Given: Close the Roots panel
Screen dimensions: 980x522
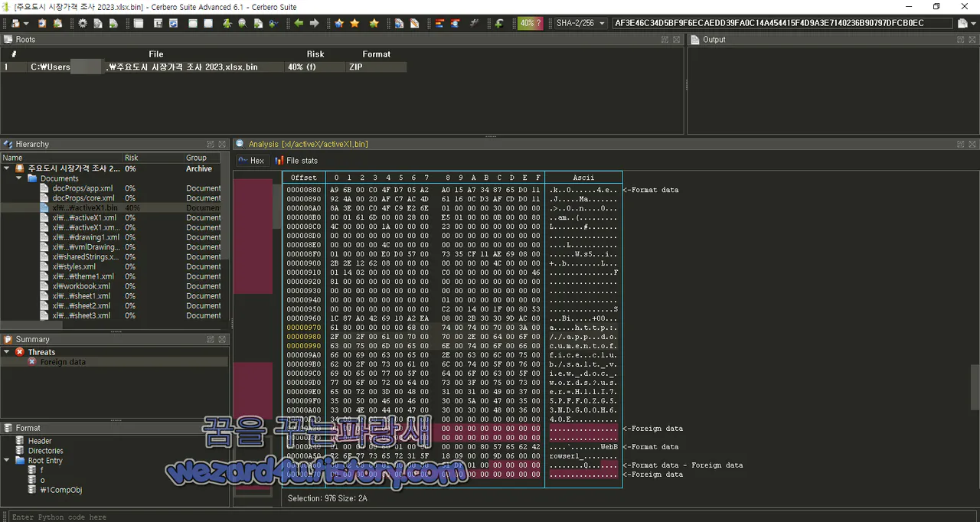Looking at the screenshot, I should [x=675, y=39].
